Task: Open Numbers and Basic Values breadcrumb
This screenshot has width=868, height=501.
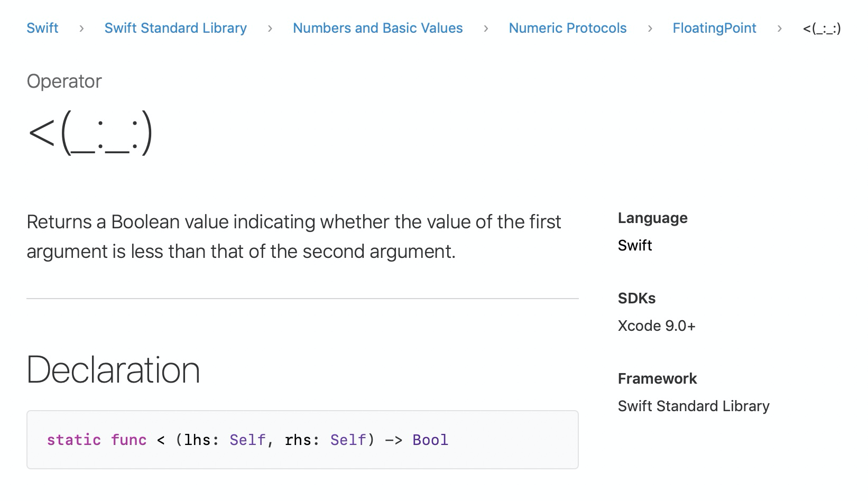Action: 377,28
